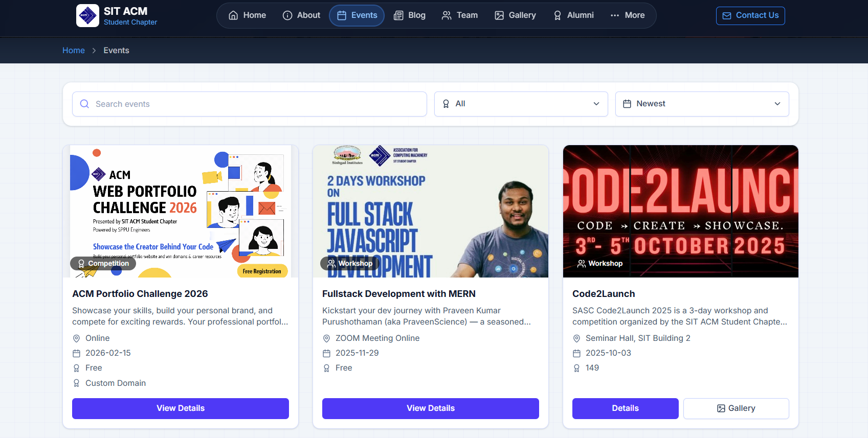Click location pin icon beside Online
868x438 pixels.
(x=76, y=338)
